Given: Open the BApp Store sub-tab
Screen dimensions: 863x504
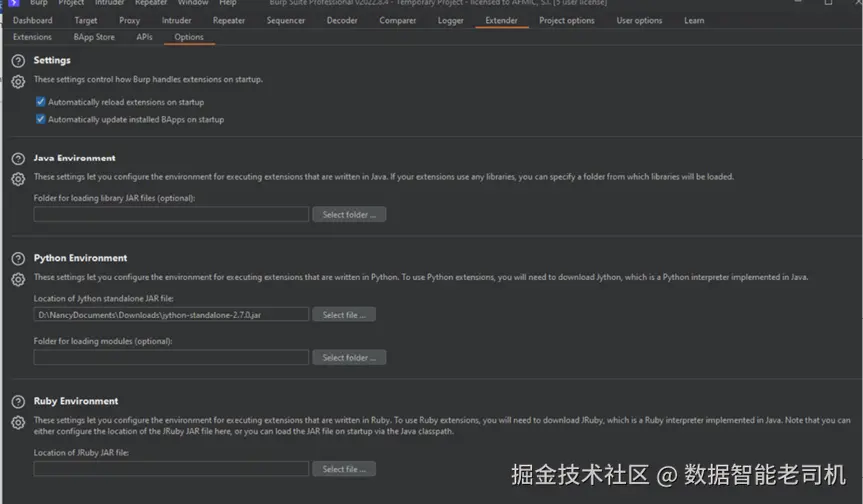Looking at the screenshot, I should [94, 37].
